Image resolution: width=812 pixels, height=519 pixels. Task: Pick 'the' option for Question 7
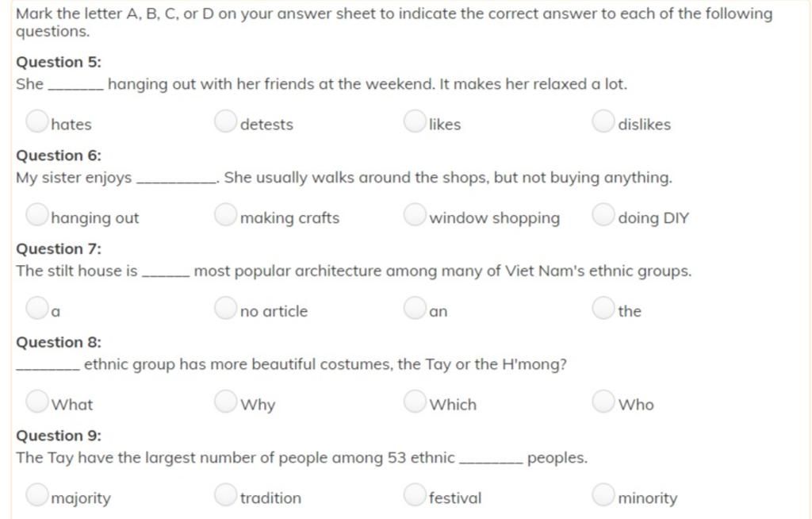(x=603, y=307)
